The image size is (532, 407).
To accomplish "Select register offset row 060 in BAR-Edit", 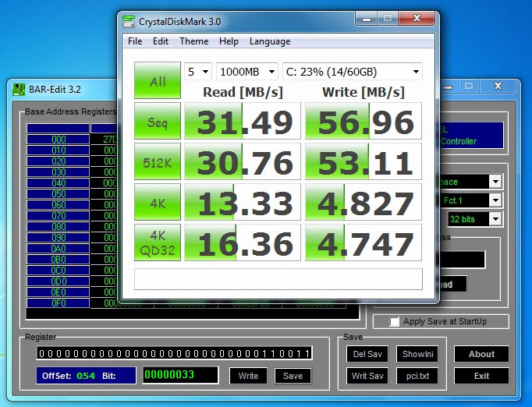I will click(58, 205).
